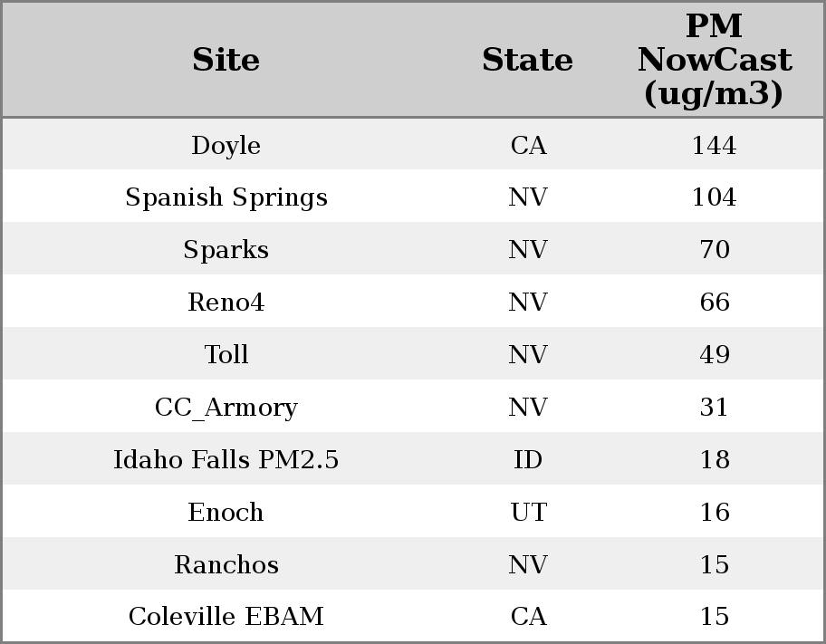This screenshot has width=826, height=644.
Task: Click the Reno4 site name
Action: (x=226, y=303)
